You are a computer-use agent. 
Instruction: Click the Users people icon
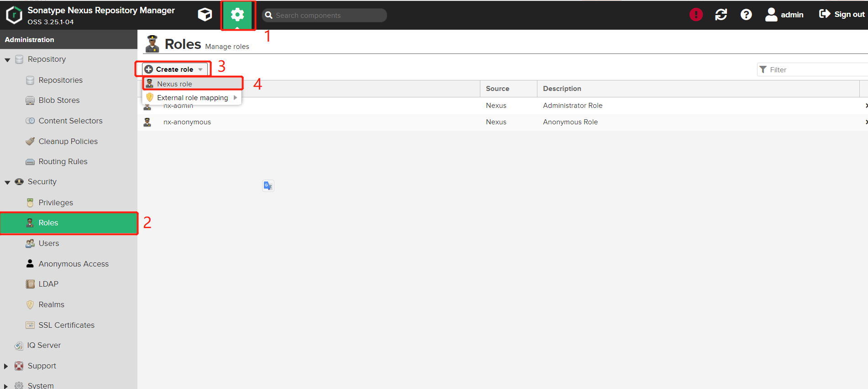click(30, 243)
